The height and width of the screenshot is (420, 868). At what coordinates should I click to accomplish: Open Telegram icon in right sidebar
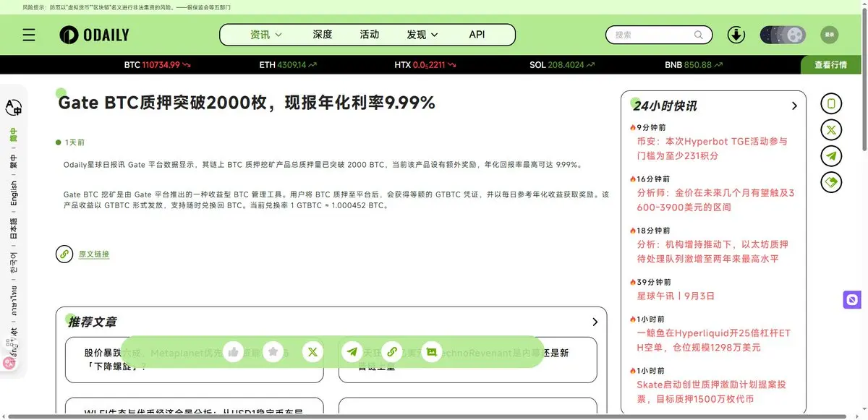(831, 156)
